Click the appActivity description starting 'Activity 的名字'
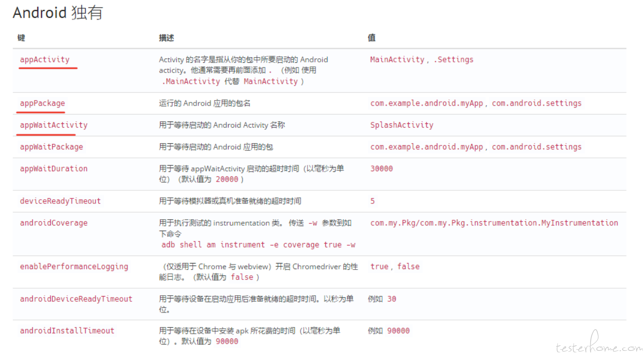This screenshot has width=644, height=361. [243, 70]
